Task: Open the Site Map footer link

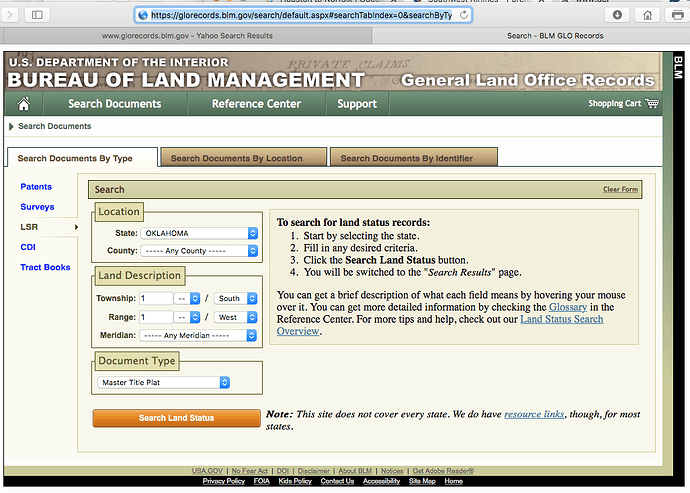Action: (422, 481)
